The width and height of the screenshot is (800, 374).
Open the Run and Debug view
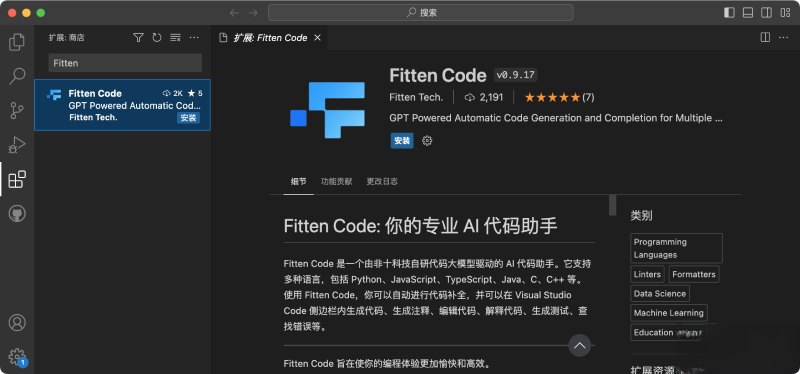pyautogui.click(x=17, y=145)
